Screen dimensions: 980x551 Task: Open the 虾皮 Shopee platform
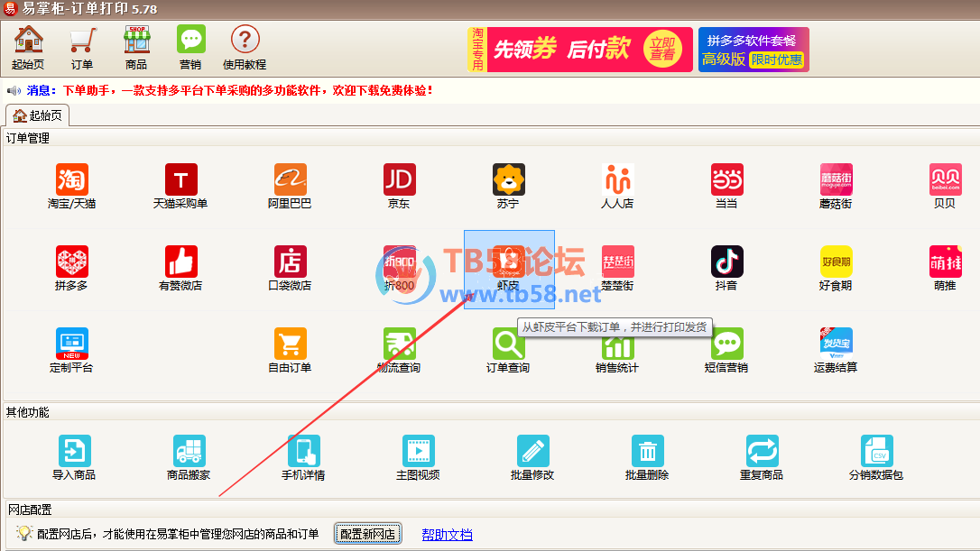click(x=509, y=270)
